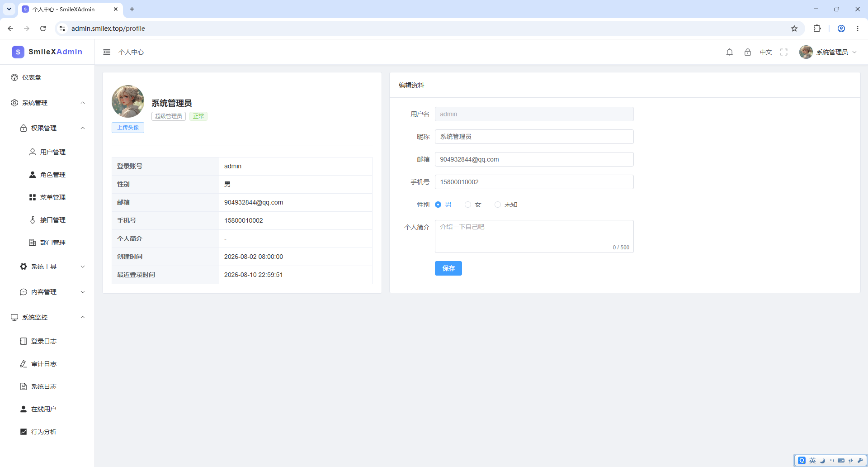Open 菜单管理 menu item
Viewport: 868px width, 467px height.
(x=47, y=197)
